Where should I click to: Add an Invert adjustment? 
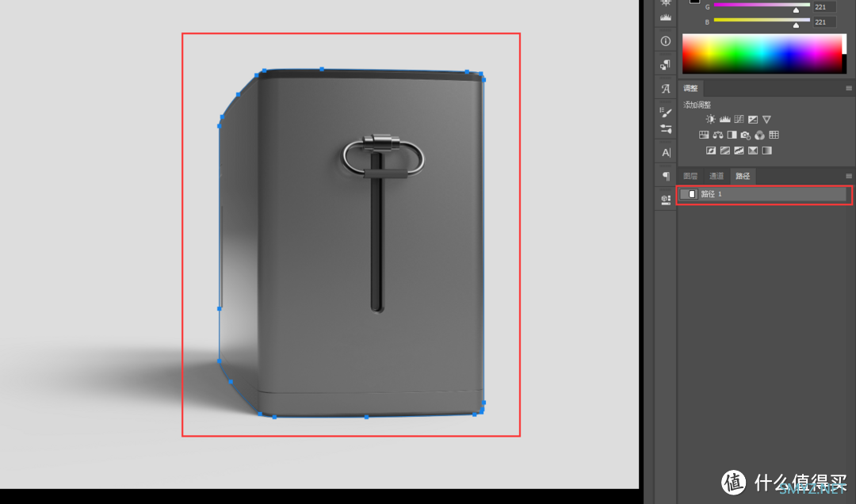pyautogui.click(x=711, y=151)
